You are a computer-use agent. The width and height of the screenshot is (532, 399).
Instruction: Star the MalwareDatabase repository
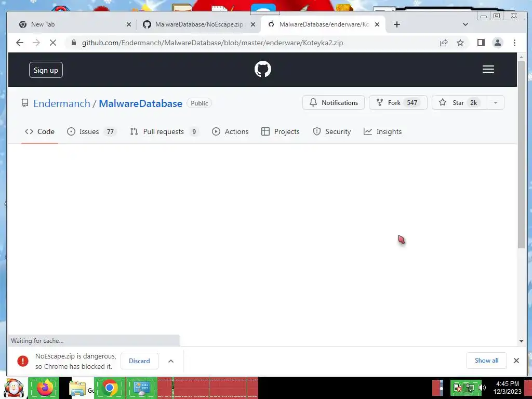459,102
